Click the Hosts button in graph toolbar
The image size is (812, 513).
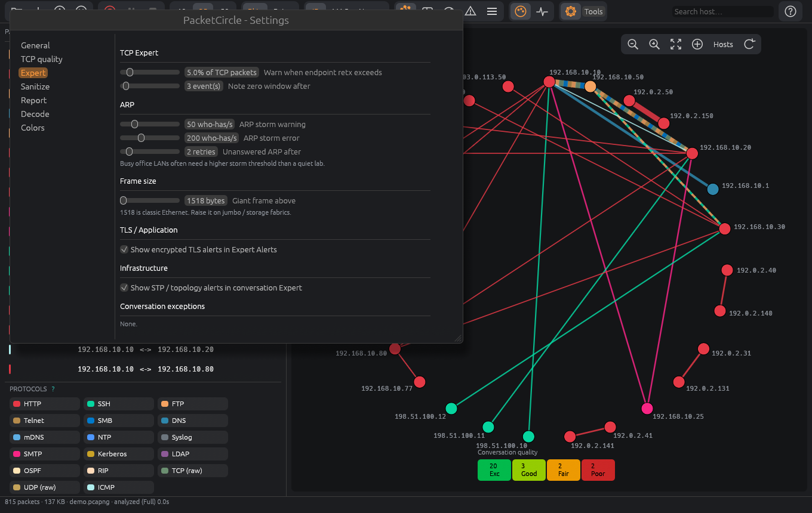pyautogui.click(x=723, y=44)
